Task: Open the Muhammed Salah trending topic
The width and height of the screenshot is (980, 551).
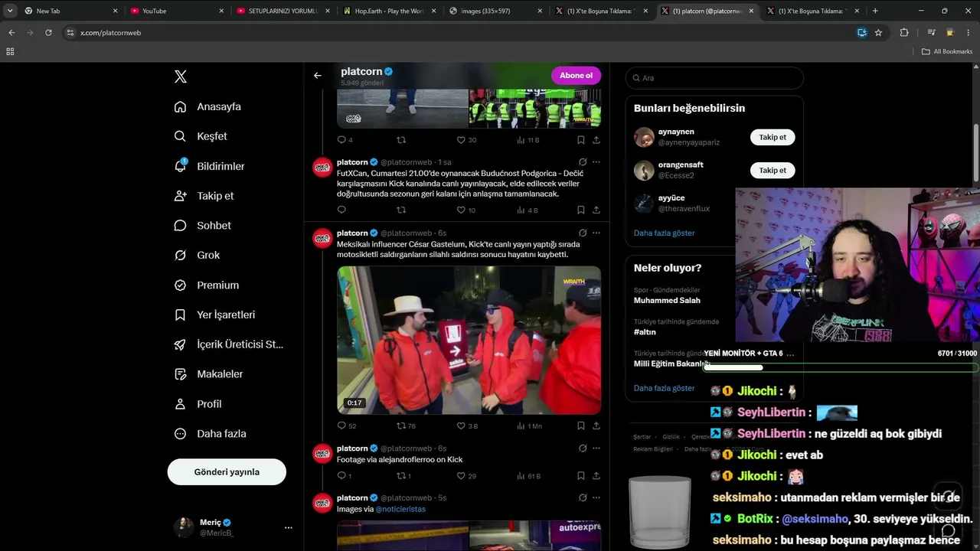Action: (x=667, y=300)
